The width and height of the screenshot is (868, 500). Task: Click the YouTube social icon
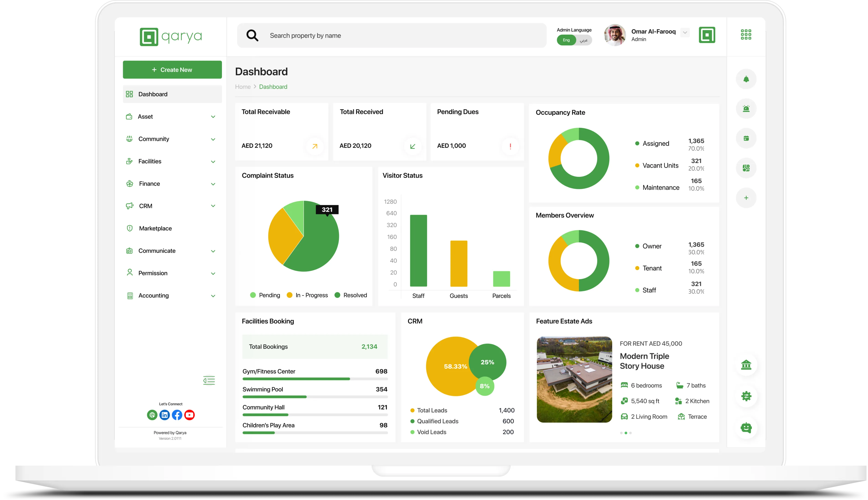point(189,415)
